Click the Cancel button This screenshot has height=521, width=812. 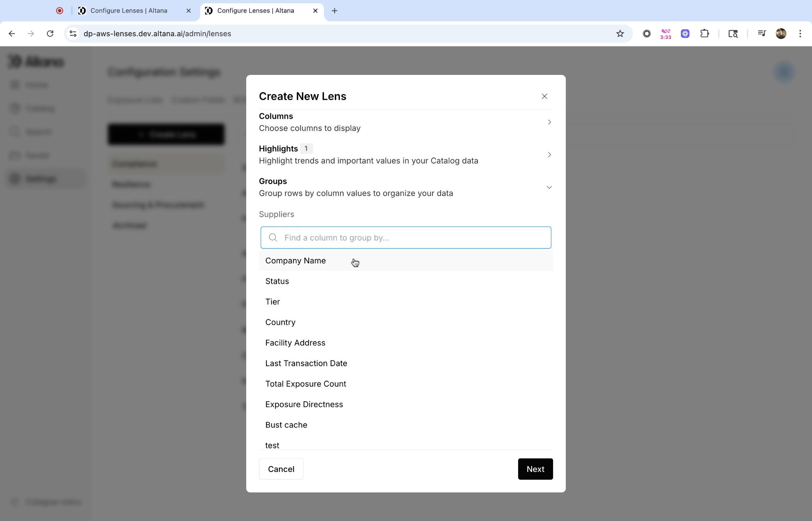(281, 469)
